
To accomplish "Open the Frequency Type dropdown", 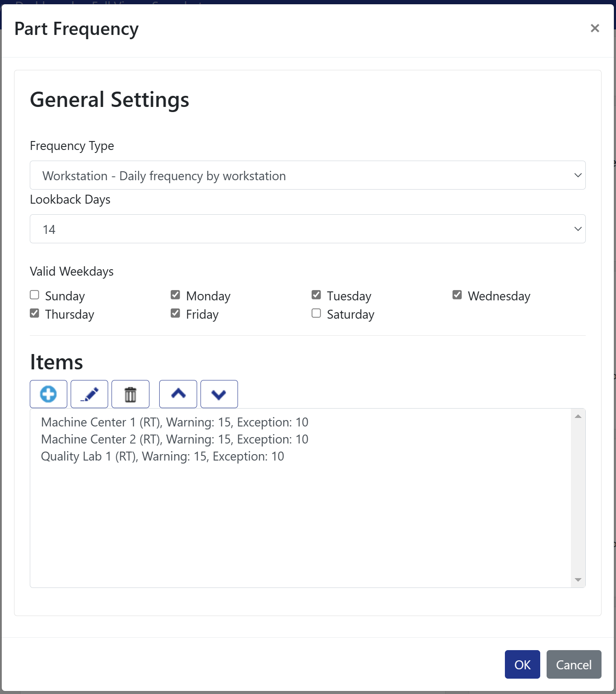I will click(x=308, y=175).
